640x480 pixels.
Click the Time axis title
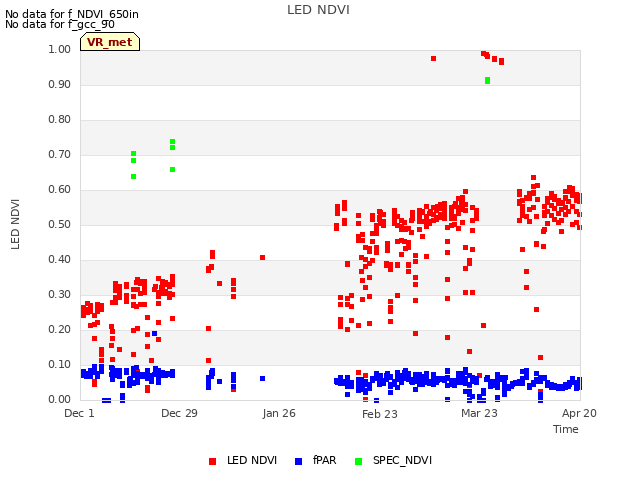(x=565, y=429)
